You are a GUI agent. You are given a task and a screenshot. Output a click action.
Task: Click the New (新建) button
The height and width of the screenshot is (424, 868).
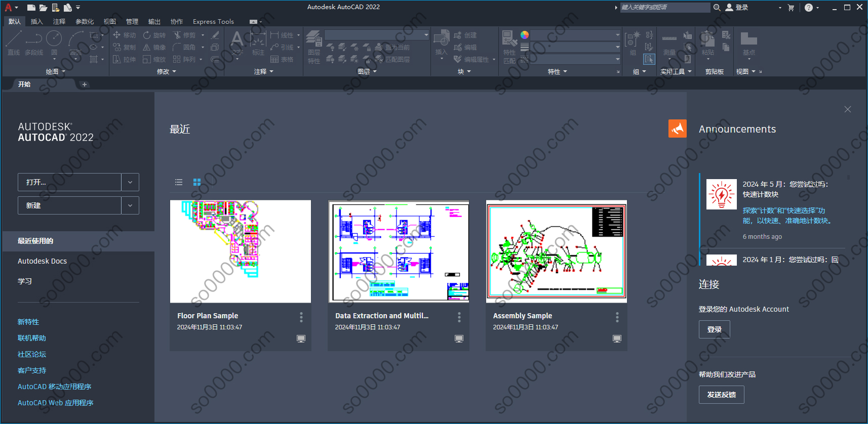[x=69, y=205]
